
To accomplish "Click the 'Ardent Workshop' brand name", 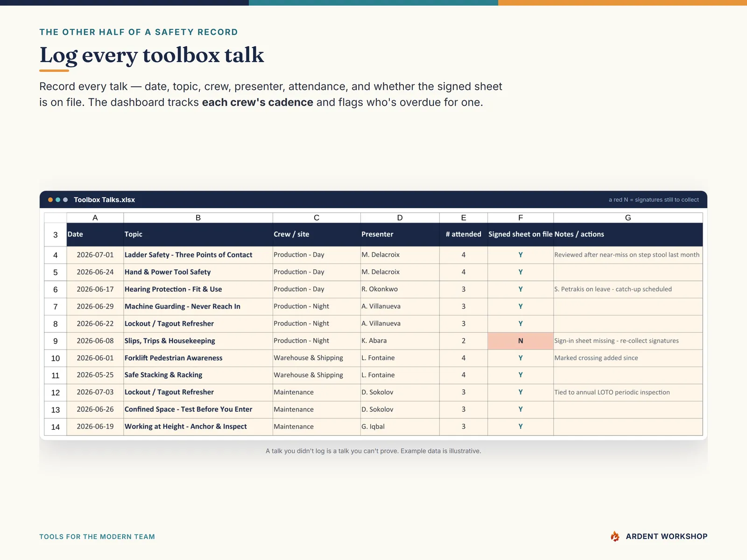I will coord(667,537).
